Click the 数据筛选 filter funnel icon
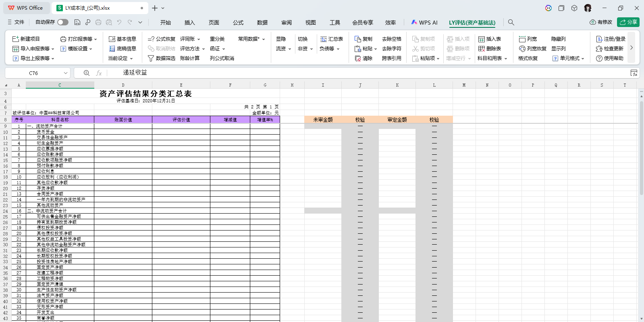 [151, 58]
